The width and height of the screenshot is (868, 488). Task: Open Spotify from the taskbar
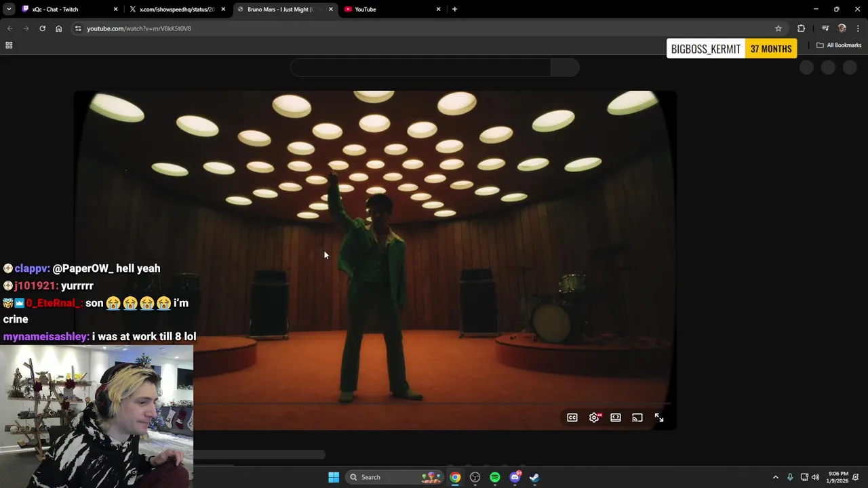(x=495, y=477)
